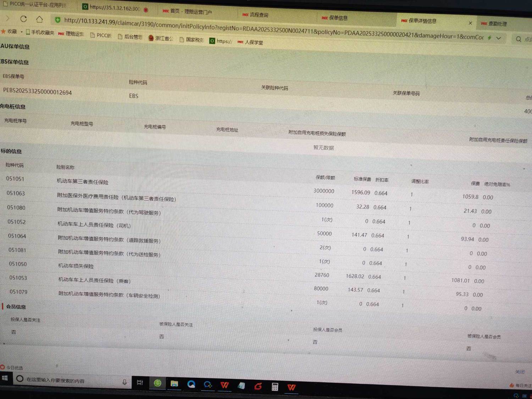Open Task View on the taskbar
Screen dimensions: 532x399
click(140, 382)
